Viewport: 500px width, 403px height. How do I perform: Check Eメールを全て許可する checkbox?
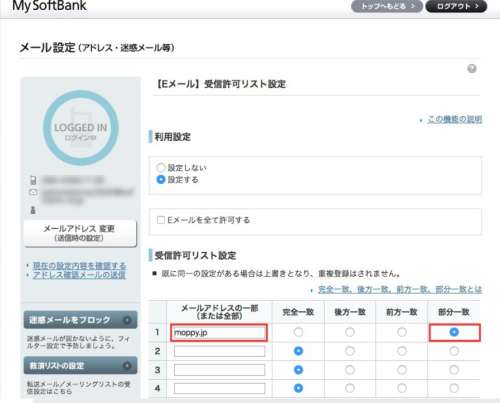[161, 220]
